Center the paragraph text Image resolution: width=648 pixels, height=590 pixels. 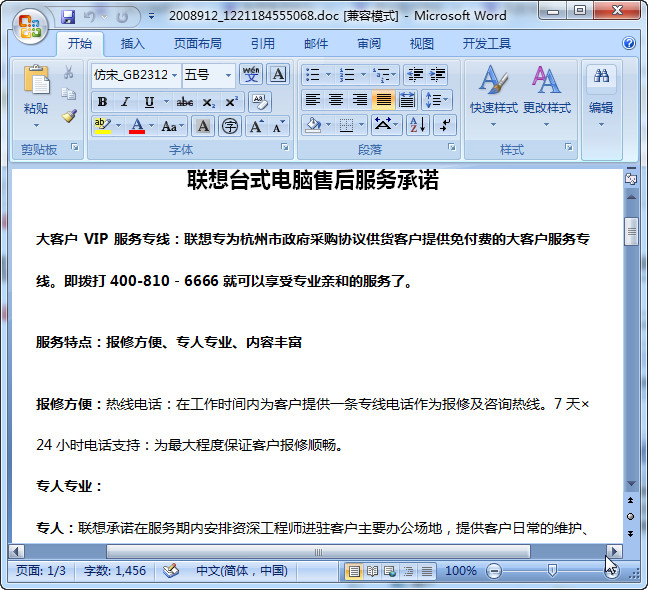336,100
